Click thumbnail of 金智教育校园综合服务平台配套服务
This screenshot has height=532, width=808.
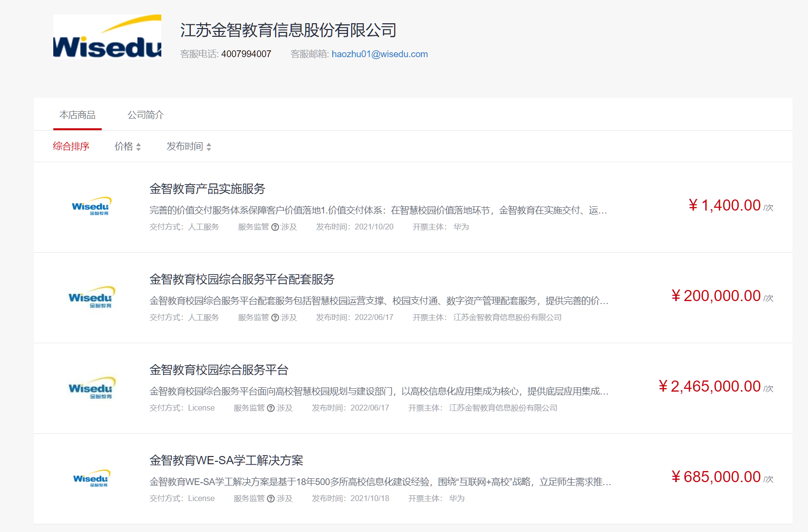click(x=92, y=297)
